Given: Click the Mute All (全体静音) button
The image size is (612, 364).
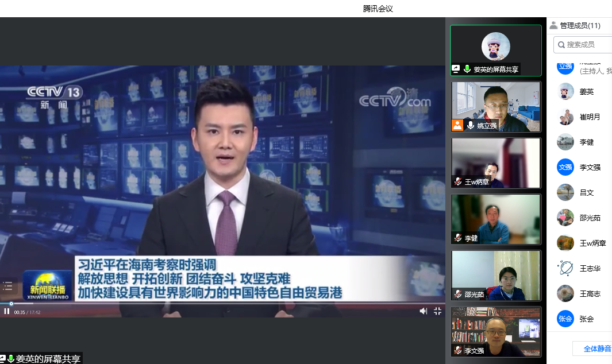Looking at the screenshot, I should (x=596, y=348).
